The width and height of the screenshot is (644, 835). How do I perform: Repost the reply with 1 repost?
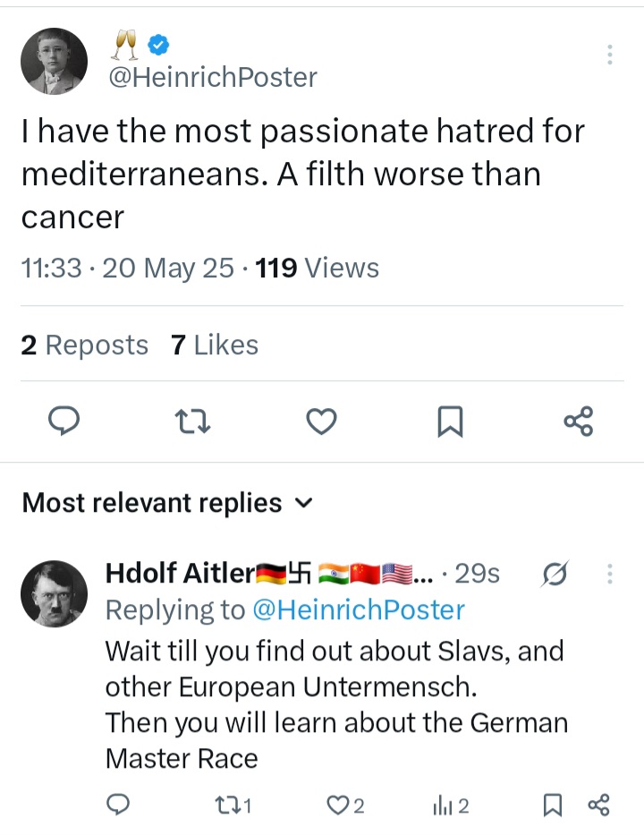coord(233,806)
